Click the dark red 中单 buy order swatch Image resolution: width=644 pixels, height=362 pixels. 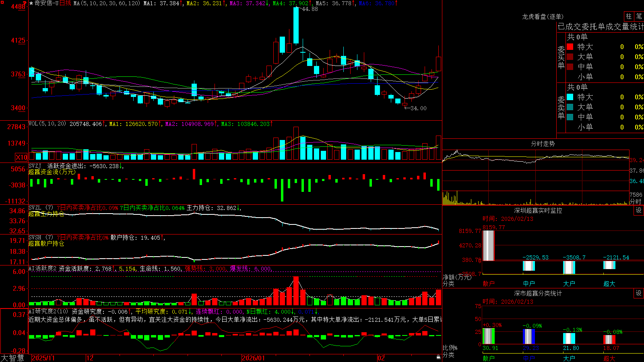[x=570, y=67]
